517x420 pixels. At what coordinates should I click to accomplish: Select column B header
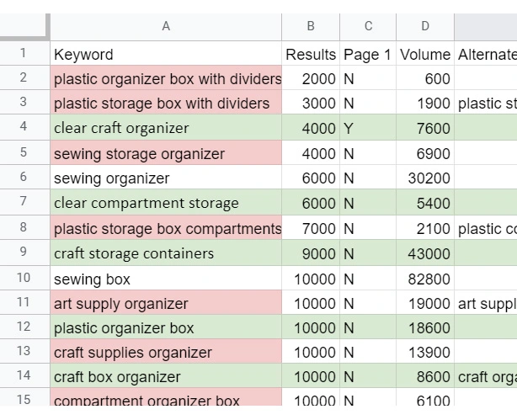311,27
